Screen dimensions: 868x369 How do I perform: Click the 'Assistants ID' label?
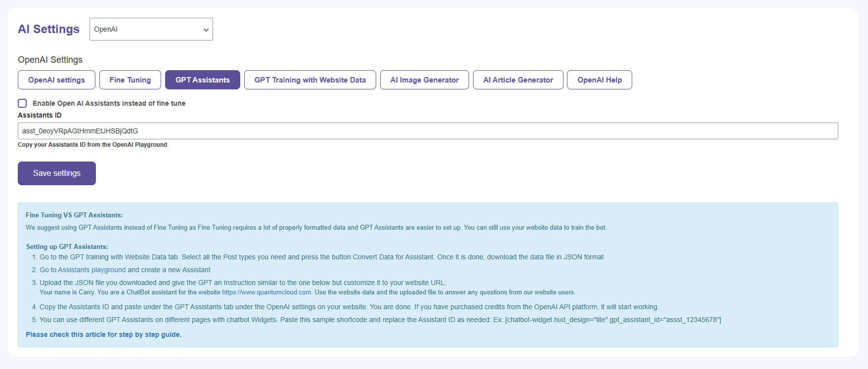pyautogui.click(x=40, y=115)
